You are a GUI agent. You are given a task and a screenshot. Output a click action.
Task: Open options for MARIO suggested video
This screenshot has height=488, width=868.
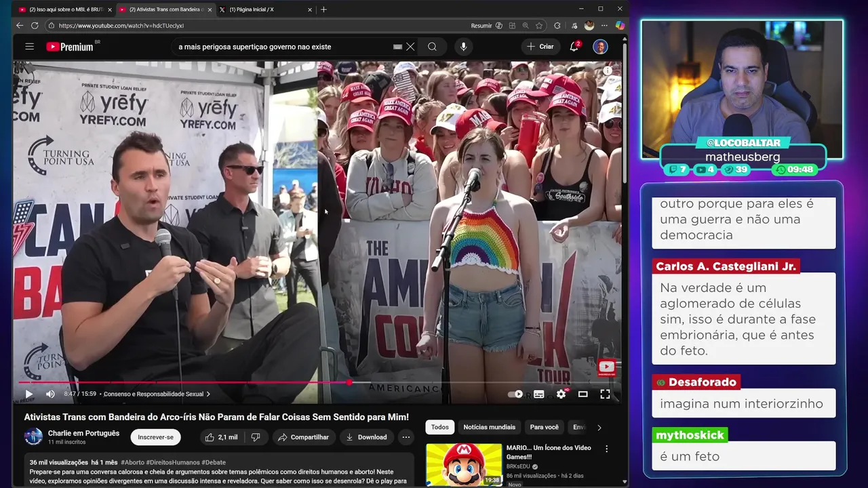coord(606,449)
